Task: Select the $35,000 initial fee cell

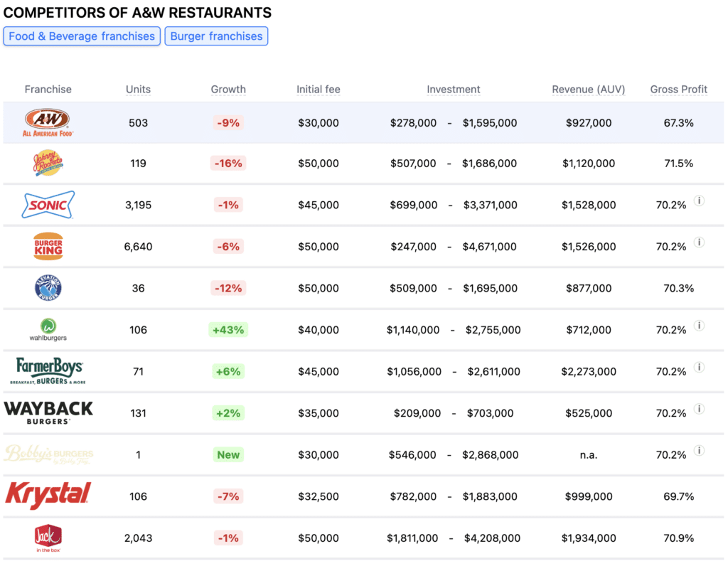Action: tap(318, 412)
